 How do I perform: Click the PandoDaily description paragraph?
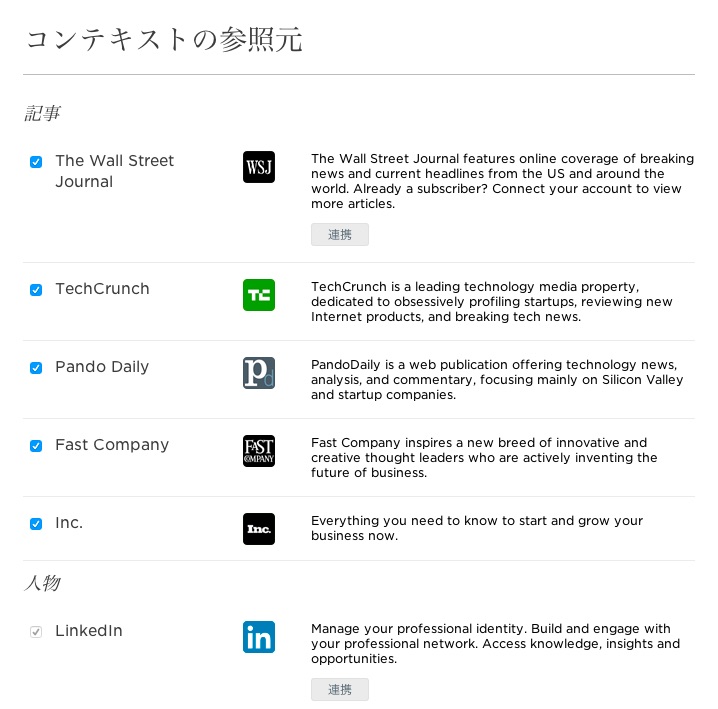[497, 379]
